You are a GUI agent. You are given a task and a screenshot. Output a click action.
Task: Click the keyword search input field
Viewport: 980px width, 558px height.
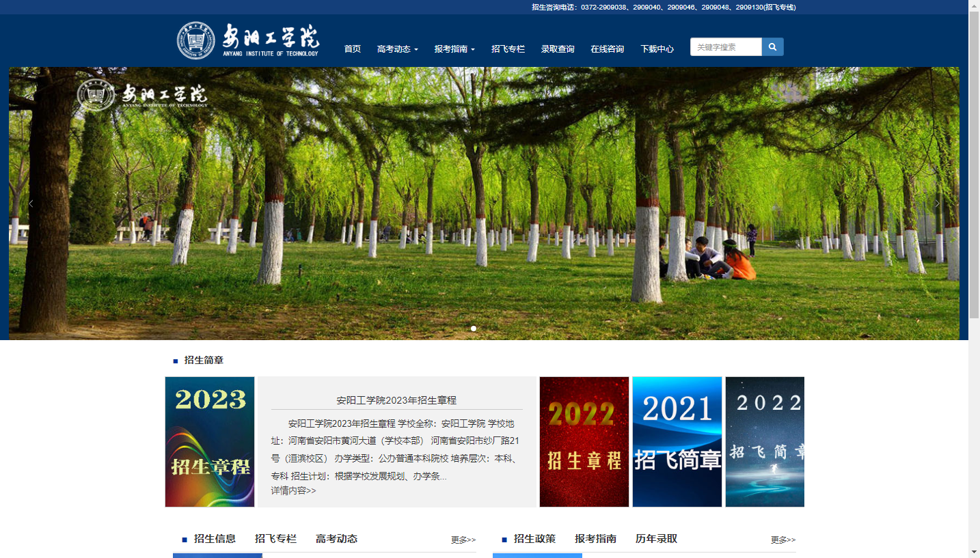click(726, 47)
